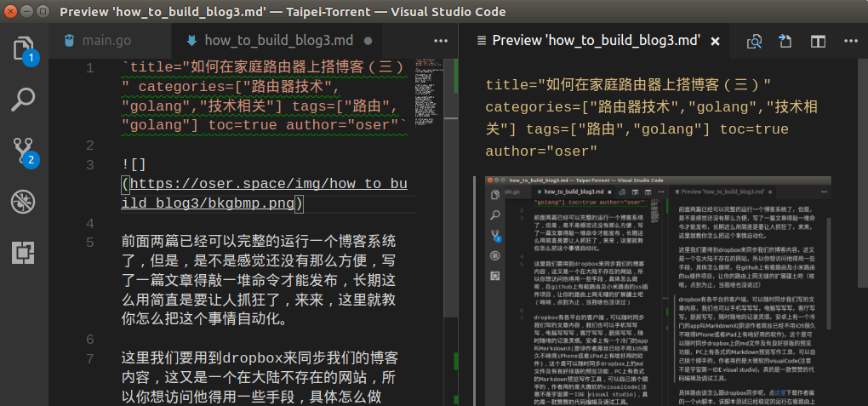Click the Go gopher icon on main.go tab

[x=69, y=41]
